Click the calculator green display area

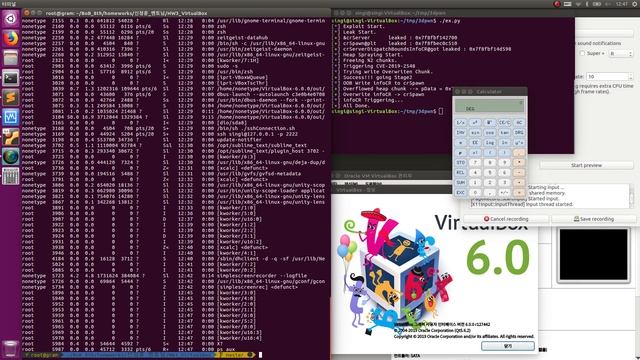coord(489,106)
